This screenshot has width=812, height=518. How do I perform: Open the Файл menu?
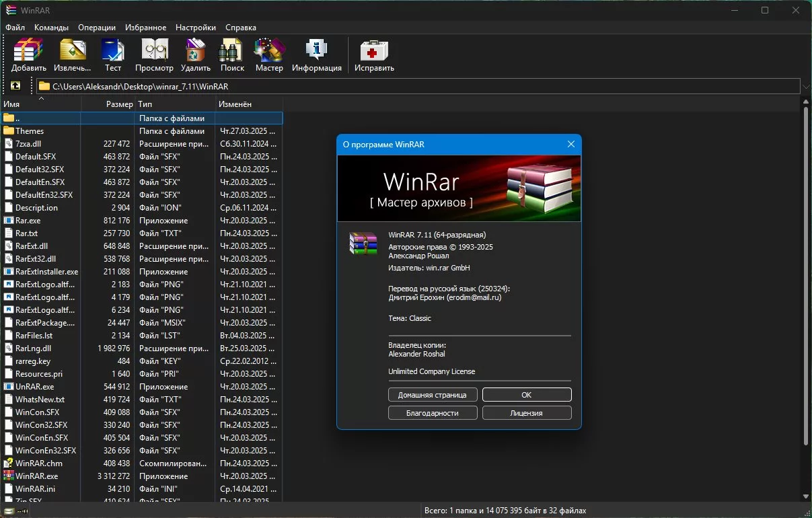tap(15, 28)
